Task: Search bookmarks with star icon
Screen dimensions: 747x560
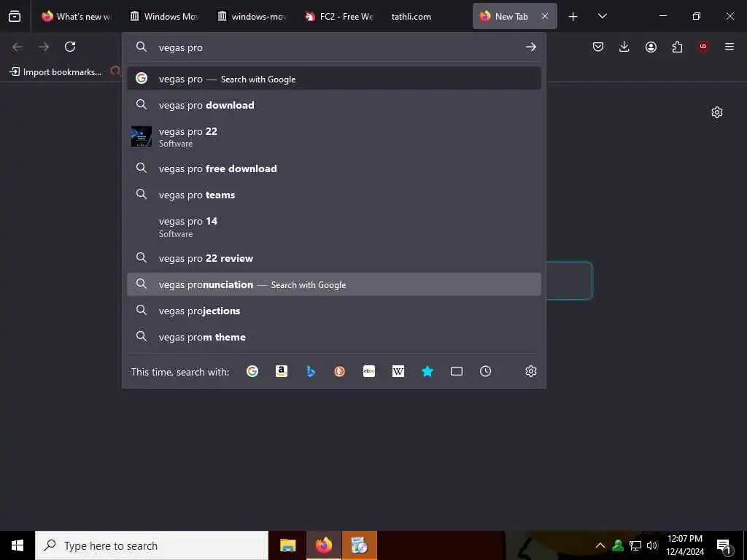Action: 427,371
